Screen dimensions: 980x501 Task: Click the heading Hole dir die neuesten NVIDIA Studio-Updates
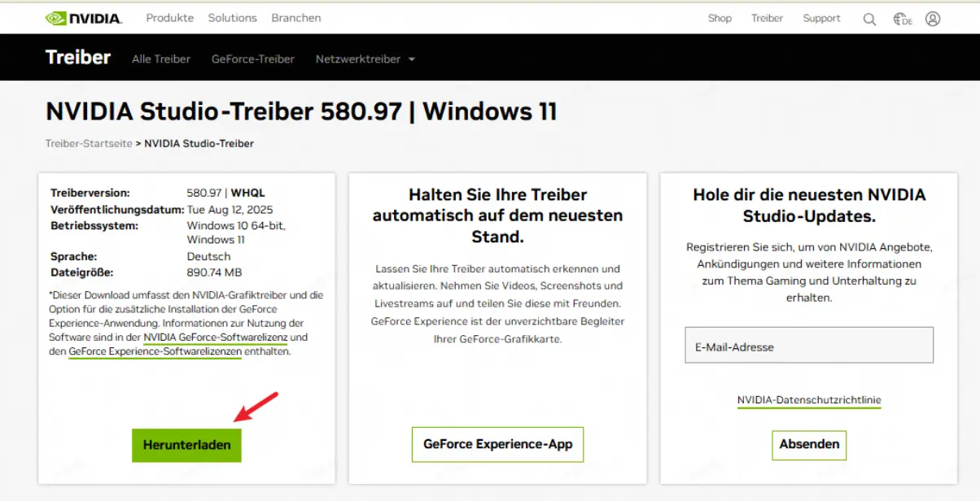pos(809,206)
